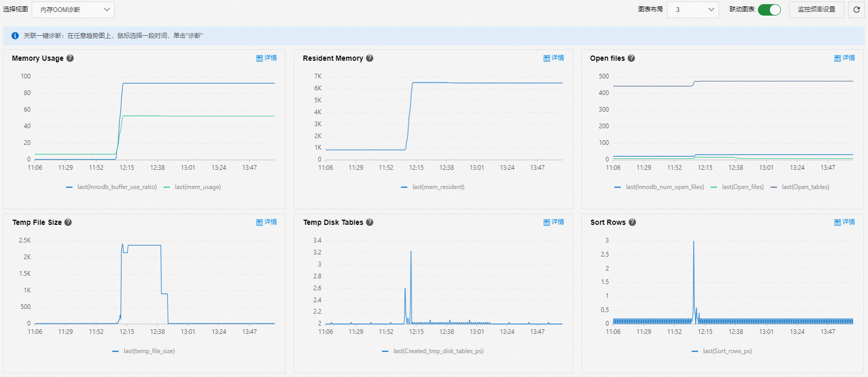Toggle last(Open_tables) legend series
This screenshot has height=377, width=868.
tap(800, 187)
